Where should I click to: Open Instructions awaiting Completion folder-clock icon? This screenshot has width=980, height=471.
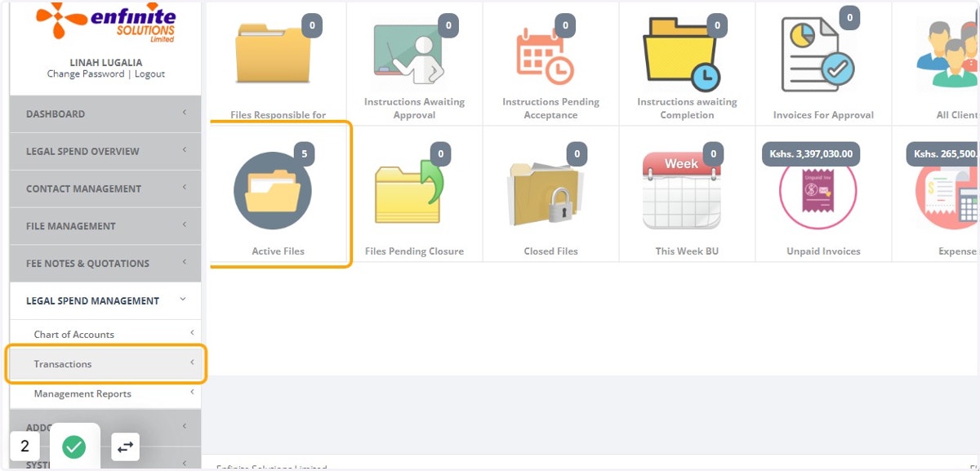[x=682, y=55]
